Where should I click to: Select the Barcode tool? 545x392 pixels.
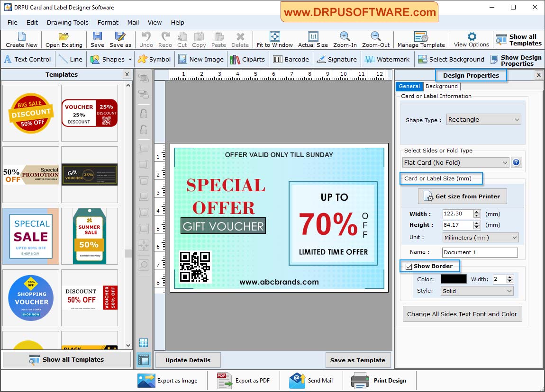291,59
